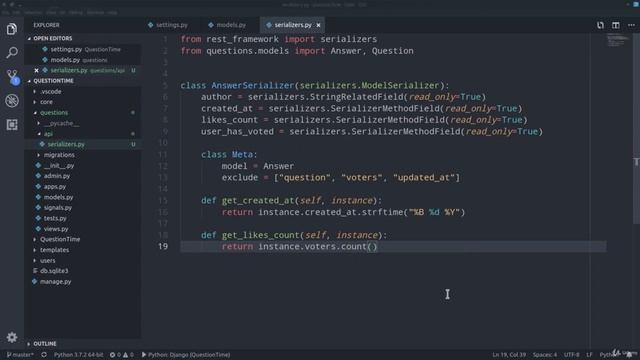
Task: Change file encoding via UTF-8
Action: pyautogui.click(x=571, y=355)
